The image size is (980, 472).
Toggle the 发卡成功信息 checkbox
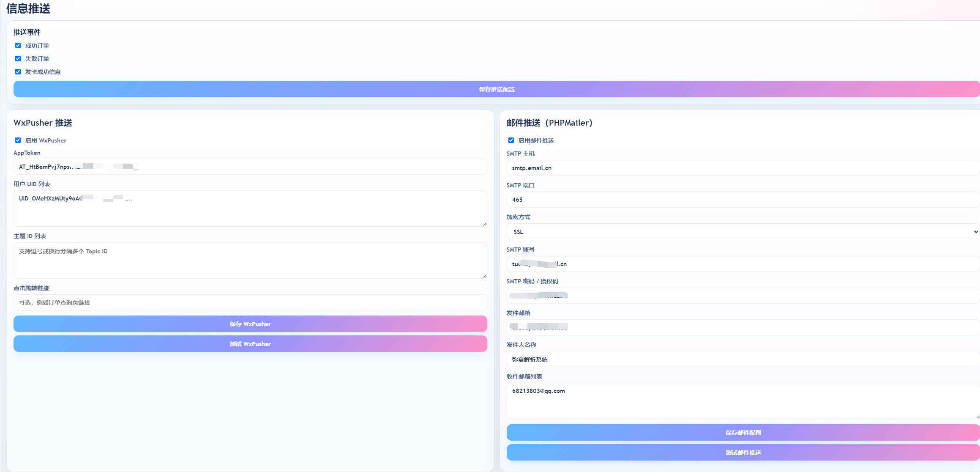tap(18, 72)
